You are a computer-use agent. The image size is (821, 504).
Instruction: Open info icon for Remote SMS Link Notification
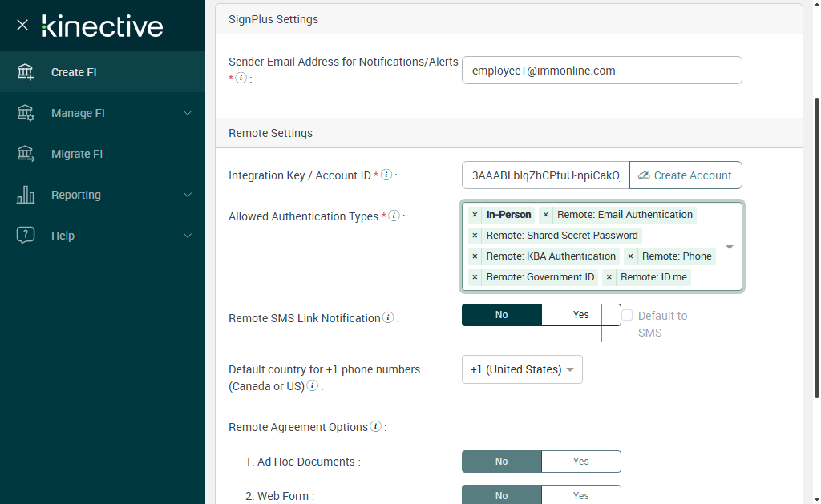(388, 317)
